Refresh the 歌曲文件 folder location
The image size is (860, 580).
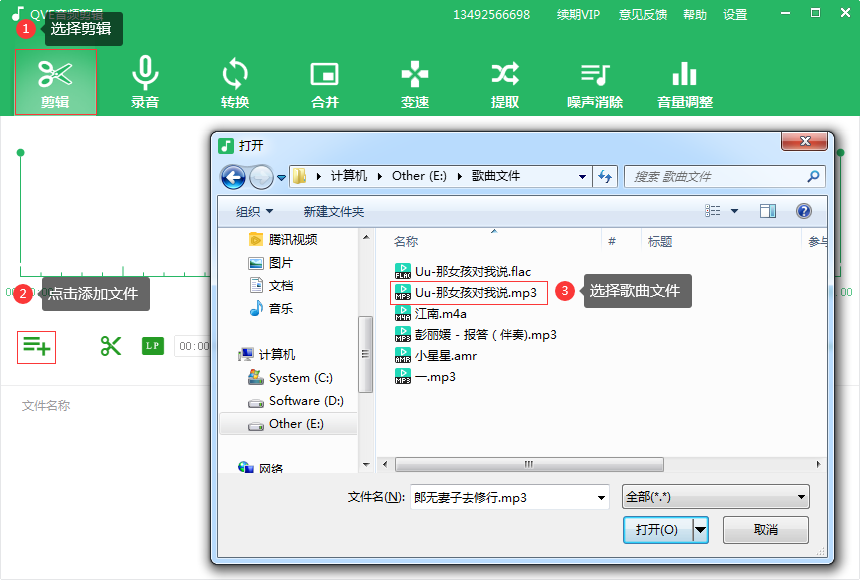click(x=605, y=177)
